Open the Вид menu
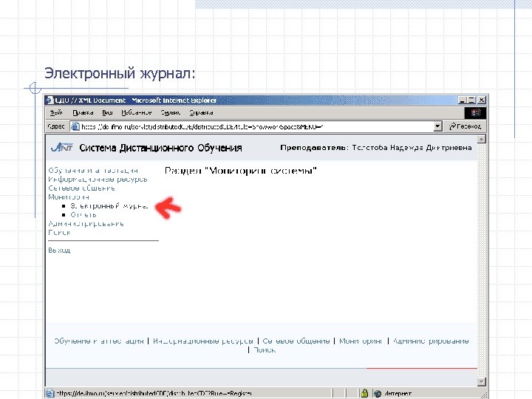This screenshot has width=532, height=399. 107,112
